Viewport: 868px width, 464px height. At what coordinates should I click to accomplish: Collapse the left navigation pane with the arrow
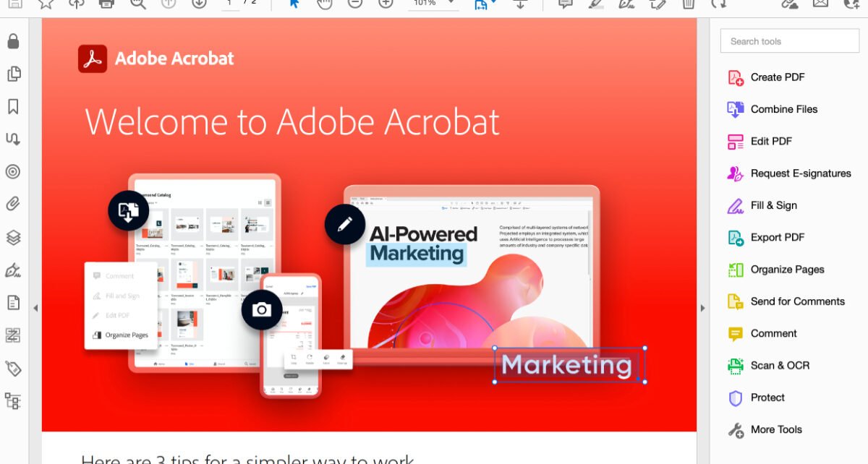click(x=35, y=308)
